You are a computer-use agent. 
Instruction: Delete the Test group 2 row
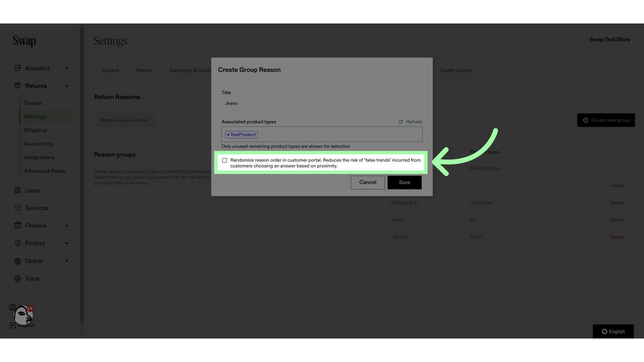click(617, 203)
